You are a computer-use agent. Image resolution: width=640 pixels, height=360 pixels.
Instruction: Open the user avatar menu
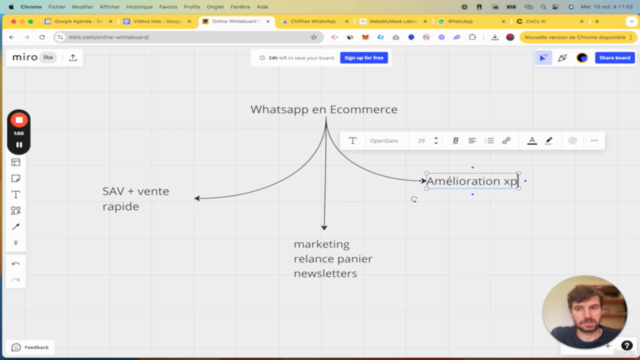(582, 58)
